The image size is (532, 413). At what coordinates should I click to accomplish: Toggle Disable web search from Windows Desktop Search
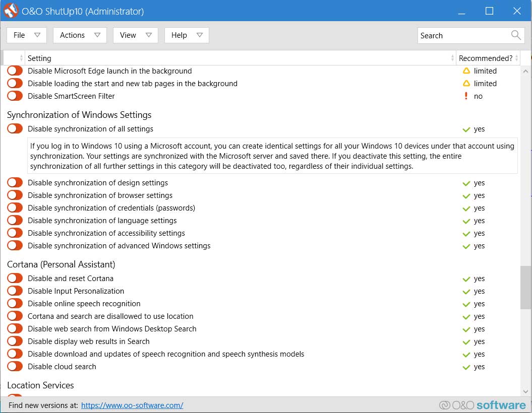click(15, 329)
